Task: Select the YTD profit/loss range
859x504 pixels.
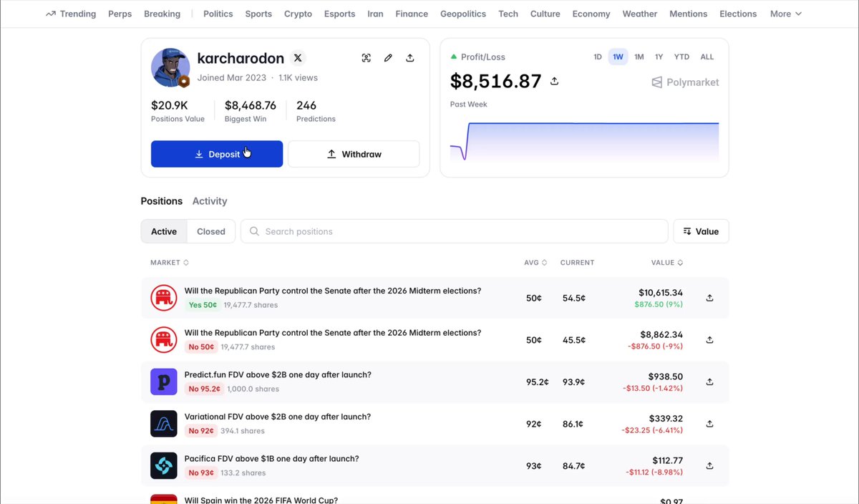Action: tap(681, 57)
